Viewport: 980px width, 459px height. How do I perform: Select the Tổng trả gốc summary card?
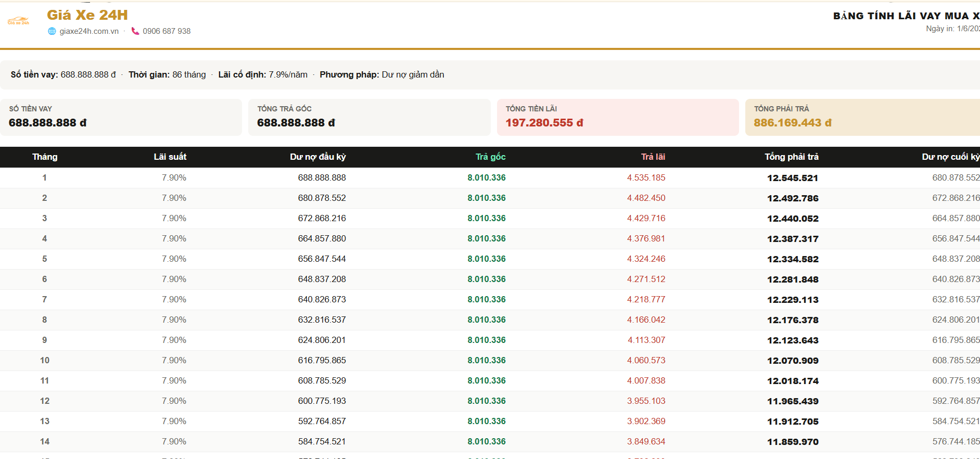point(370,117)
